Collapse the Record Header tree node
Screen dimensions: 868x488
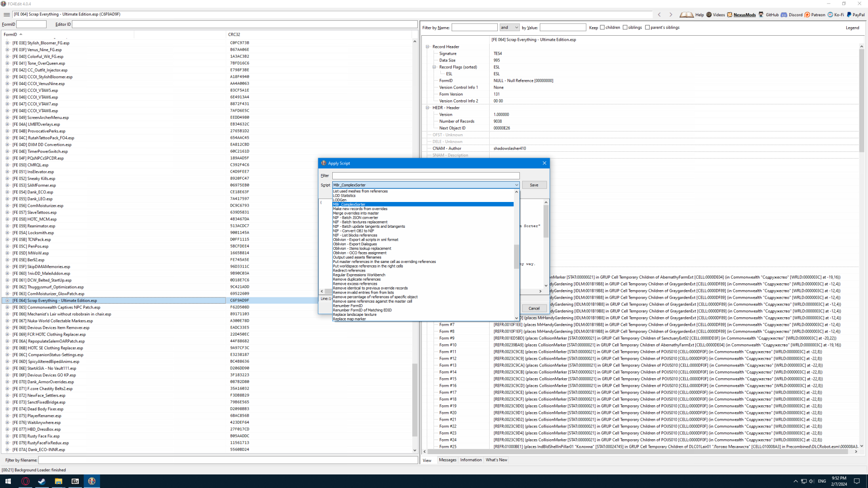click(428, 47)
